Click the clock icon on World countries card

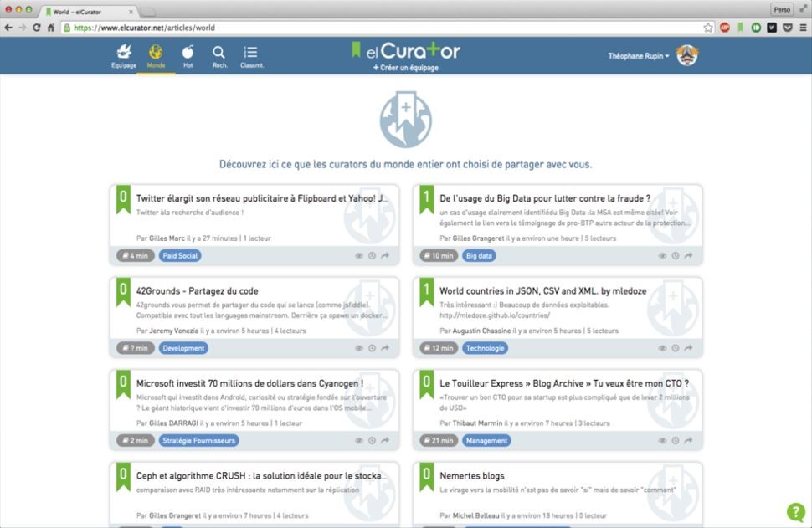(x=676, y=348)
